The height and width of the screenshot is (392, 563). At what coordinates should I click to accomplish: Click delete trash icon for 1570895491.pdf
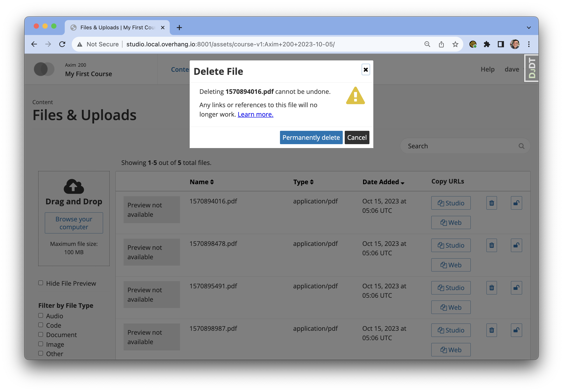(491, 288)
